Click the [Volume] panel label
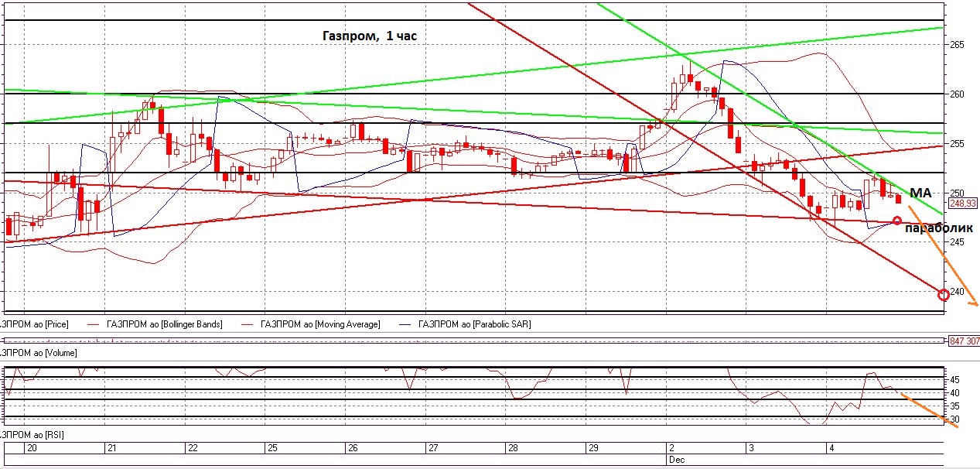980x469 pixels. 38,353
